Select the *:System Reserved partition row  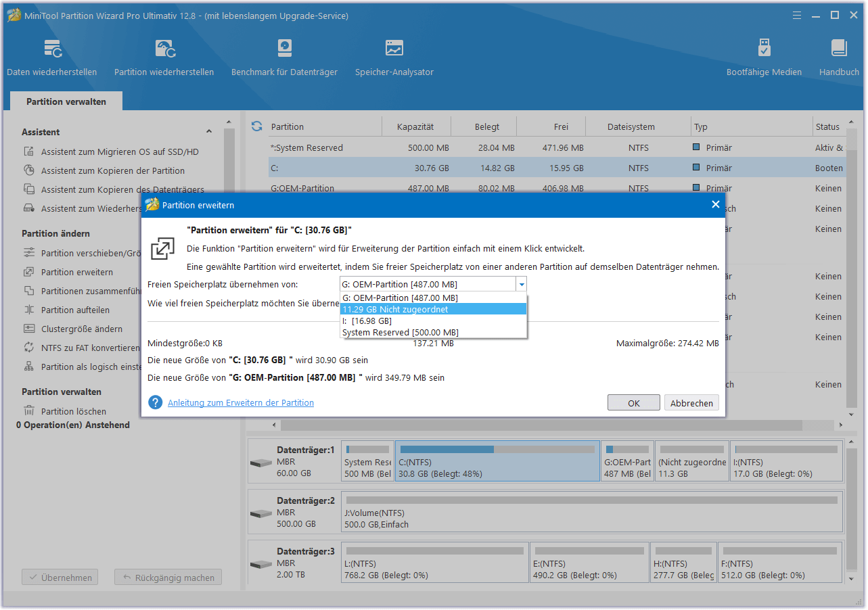(556, 147)
